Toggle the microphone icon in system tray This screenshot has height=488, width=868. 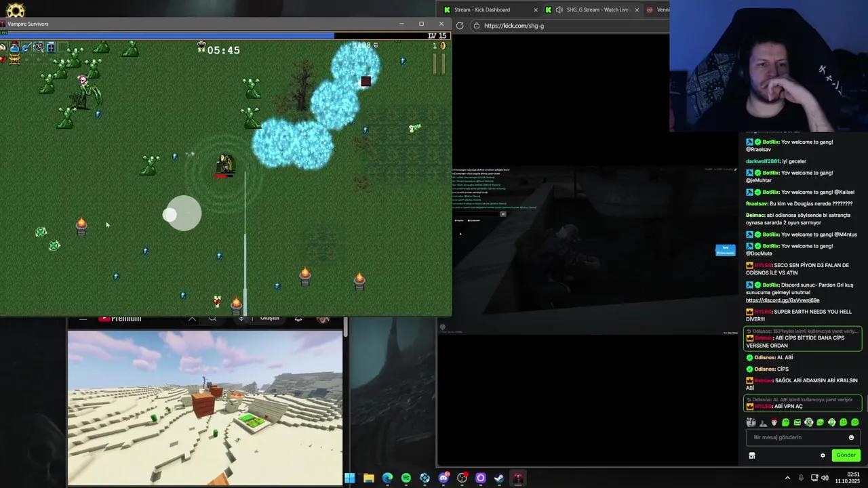click(x=801, y=478)
